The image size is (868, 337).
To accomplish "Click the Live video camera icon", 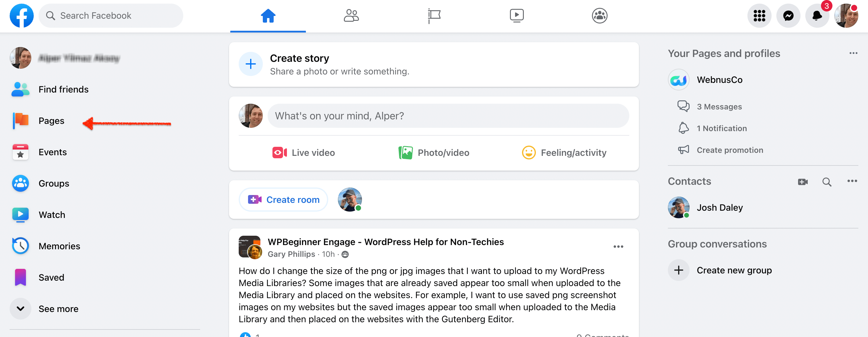I will pyautogui.click(x=279, y=153).
